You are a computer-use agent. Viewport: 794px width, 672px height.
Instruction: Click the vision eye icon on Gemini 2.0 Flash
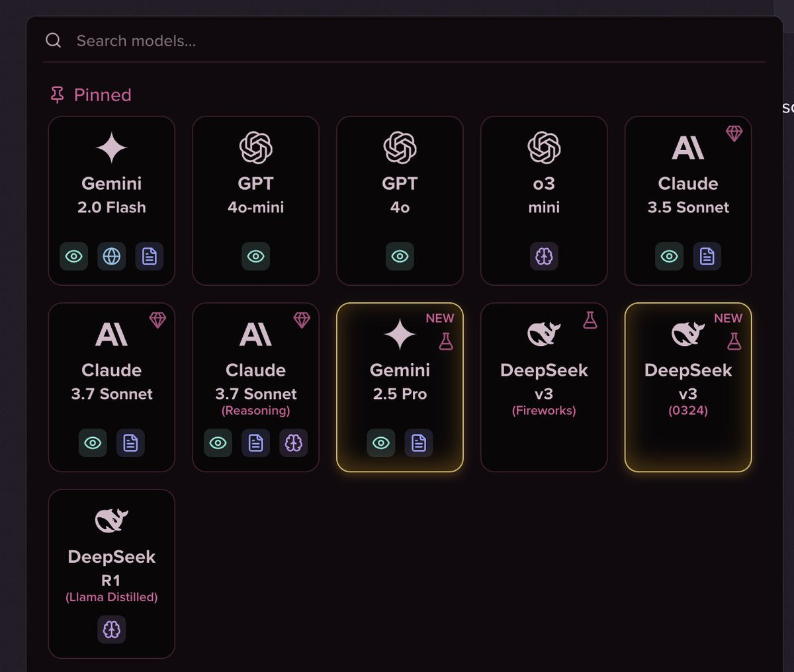[x=74, y=256]
